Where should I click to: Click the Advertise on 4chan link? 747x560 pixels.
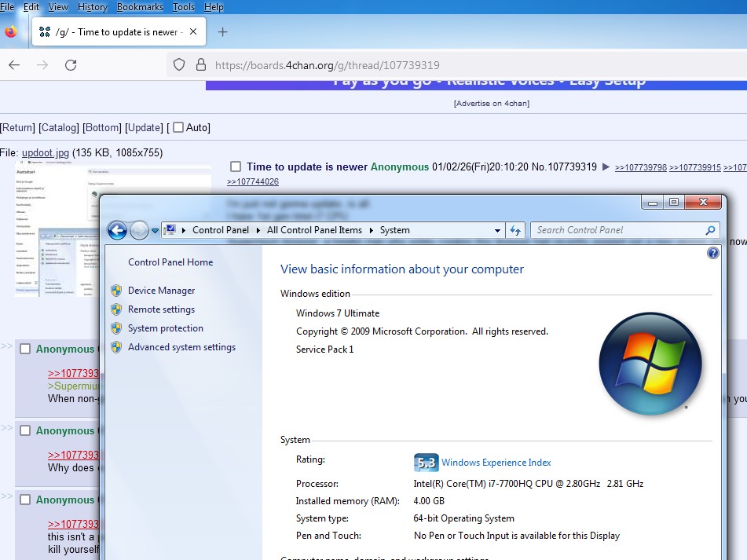(x=491, y=104)
